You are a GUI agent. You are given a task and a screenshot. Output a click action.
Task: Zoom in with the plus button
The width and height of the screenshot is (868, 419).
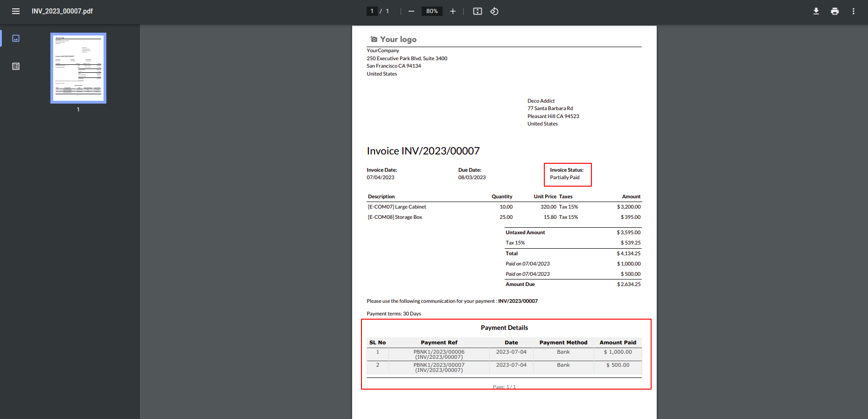452,11
